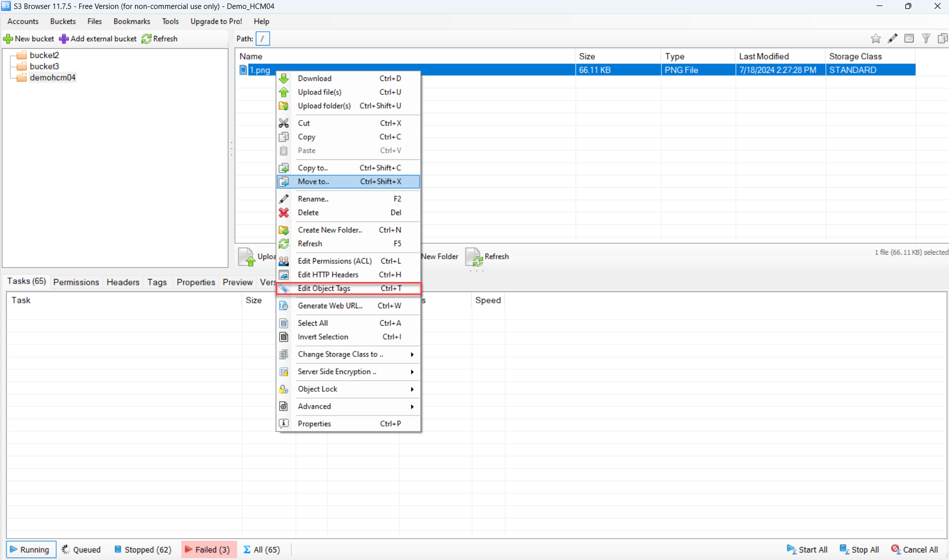Expand Change Storage Class submenu
The width and height of the screenshot is (949, 560).
(412, 354)
